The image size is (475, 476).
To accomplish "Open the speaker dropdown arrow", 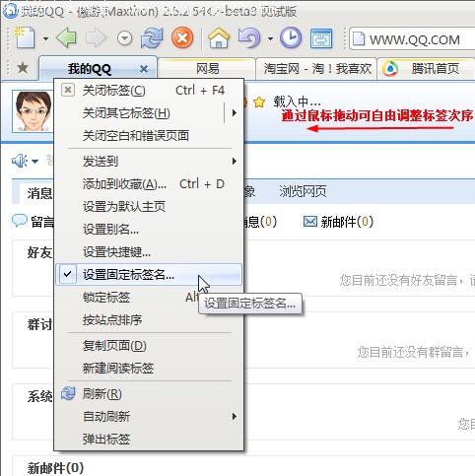I will pos(34,162).
